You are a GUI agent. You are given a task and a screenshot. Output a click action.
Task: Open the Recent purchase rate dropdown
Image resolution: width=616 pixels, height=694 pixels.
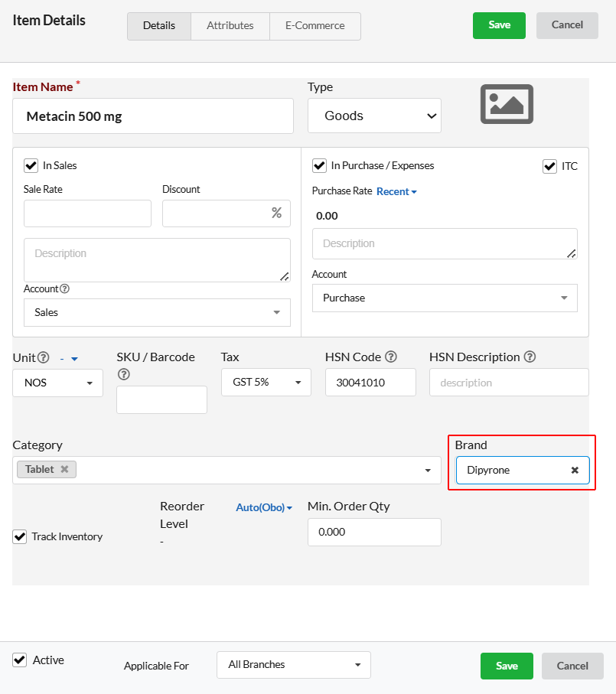396,191
